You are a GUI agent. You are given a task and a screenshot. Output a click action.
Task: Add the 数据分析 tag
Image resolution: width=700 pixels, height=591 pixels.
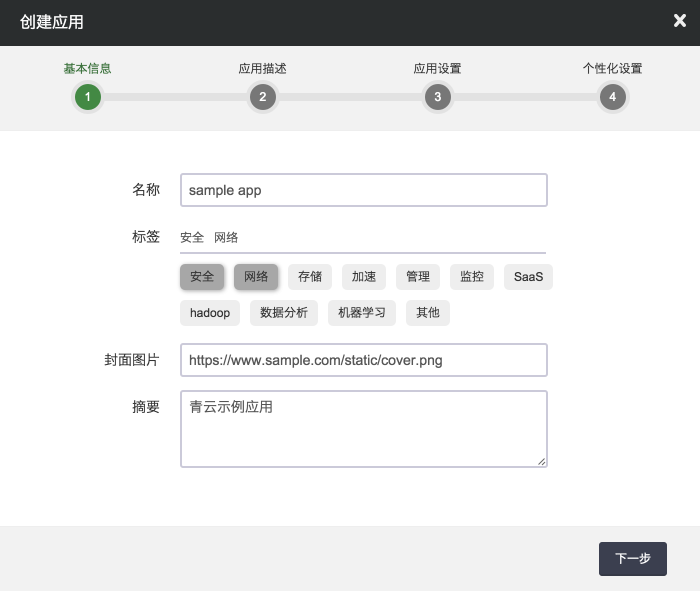pos(284,313)
